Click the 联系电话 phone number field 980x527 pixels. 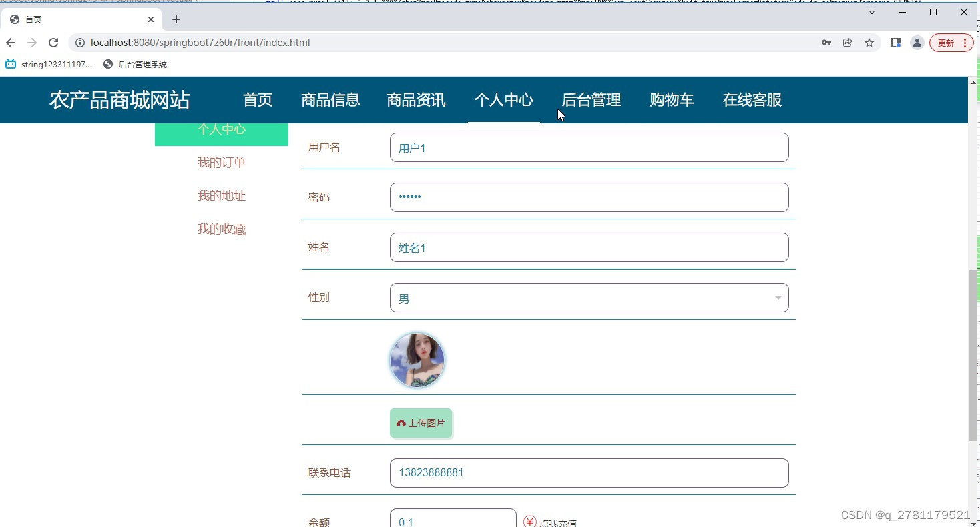pyautogui.click(x=589, y=473)
